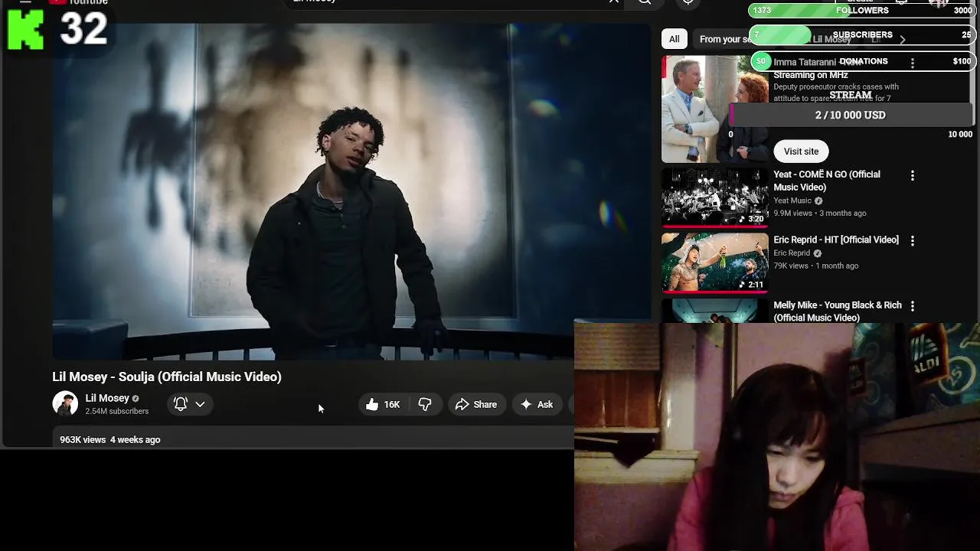The image size is (980, 551).
Task: Select the All filter chip
Action: (674, 39)
